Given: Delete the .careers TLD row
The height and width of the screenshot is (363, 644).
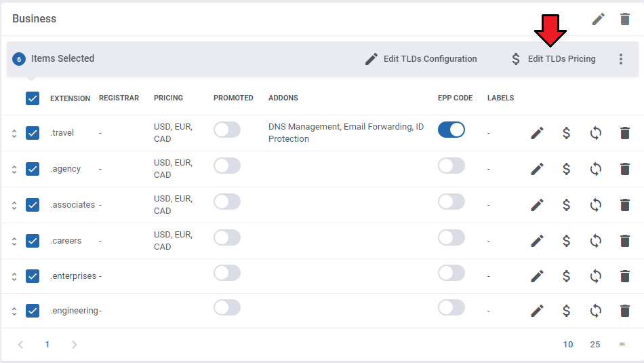Looking at the screenshot, I should tap(625, 241).
